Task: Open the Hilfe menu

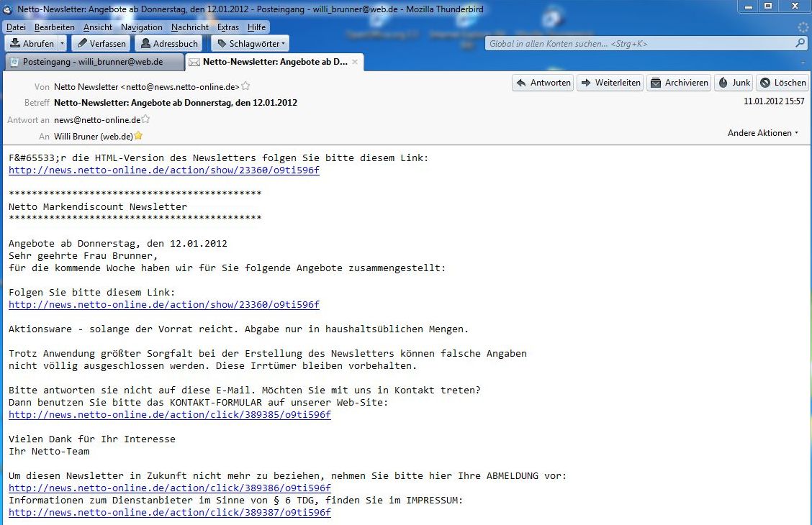Action: point(256,27)
